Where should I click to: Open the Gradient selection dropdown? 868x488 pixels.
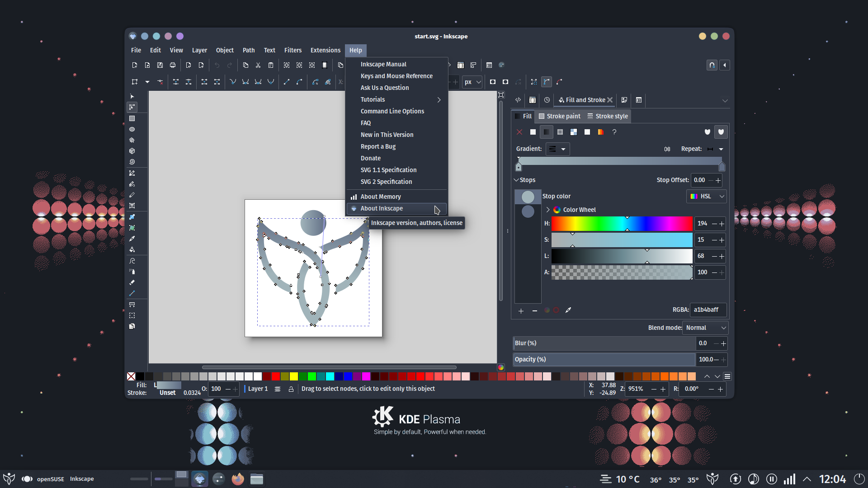tap(557, 149)
